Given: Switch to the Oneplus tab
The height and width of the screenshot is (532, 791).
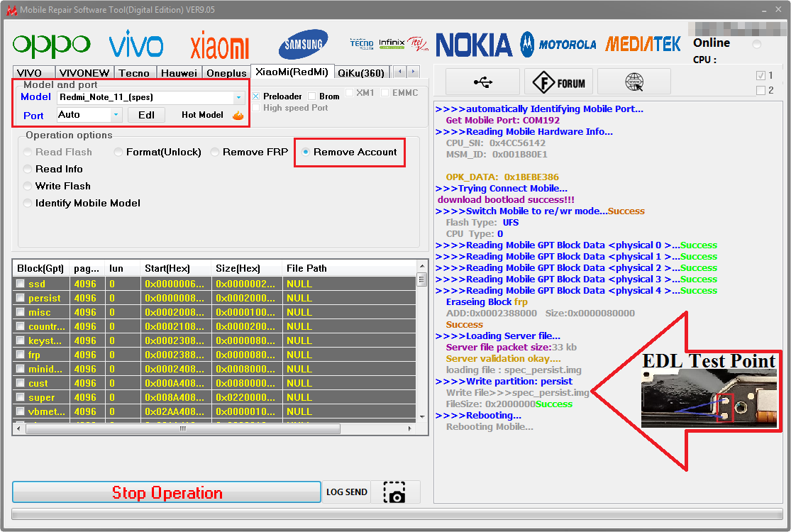Looking at the screenshot, I should pos(226,73).
